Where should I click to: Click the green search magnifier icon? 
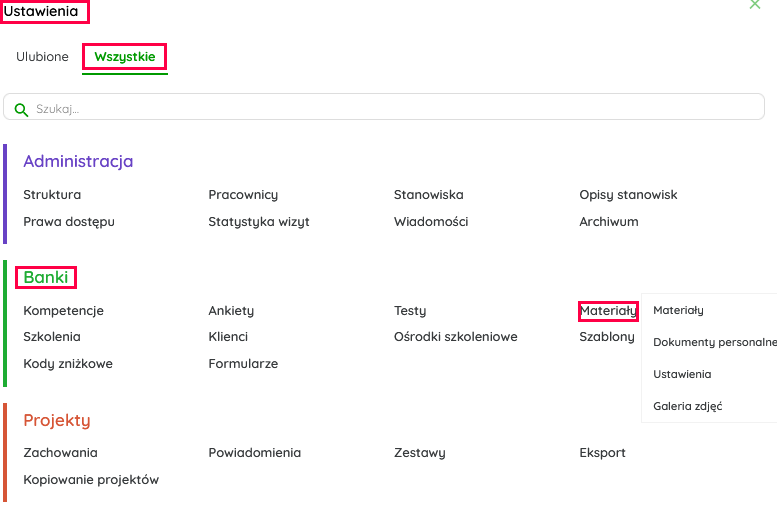coord(21,109)
